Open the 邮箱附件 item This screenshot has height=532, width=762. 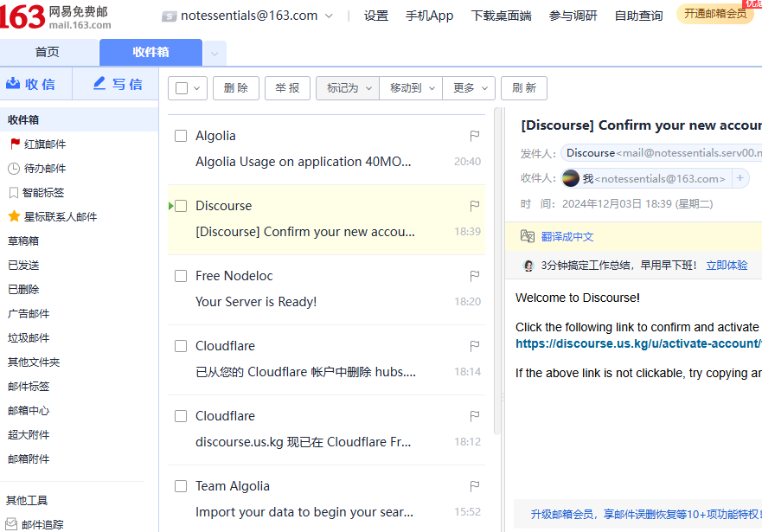point(29,458)
